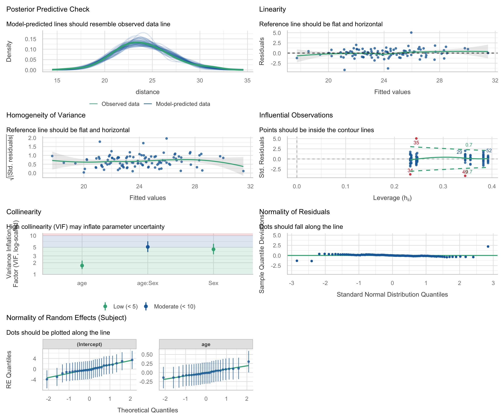The width and height of the screenshot is (504, 420).
Task: Click the Posterior Predictive Check title
Action: tap(48, 9)
